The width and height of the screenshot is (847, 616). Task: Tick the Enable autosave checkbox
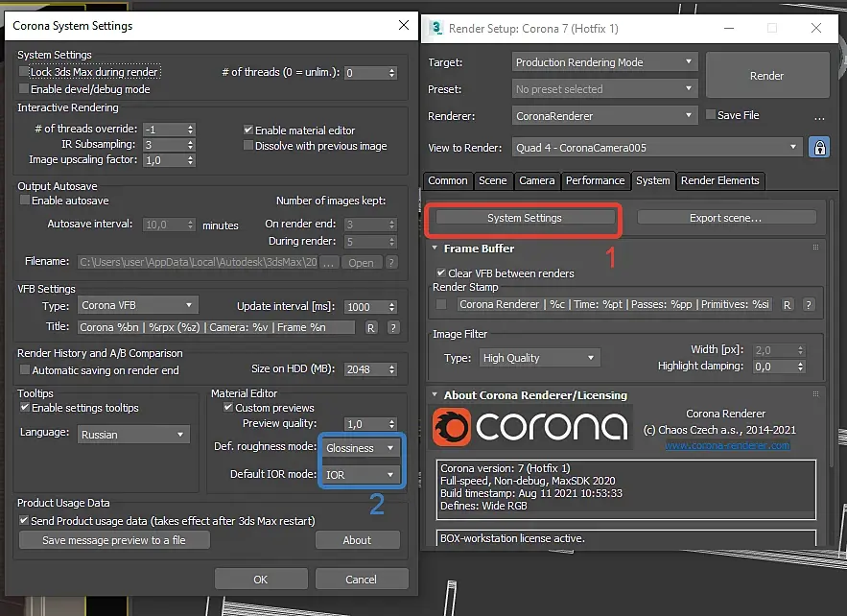click(24, 200)
